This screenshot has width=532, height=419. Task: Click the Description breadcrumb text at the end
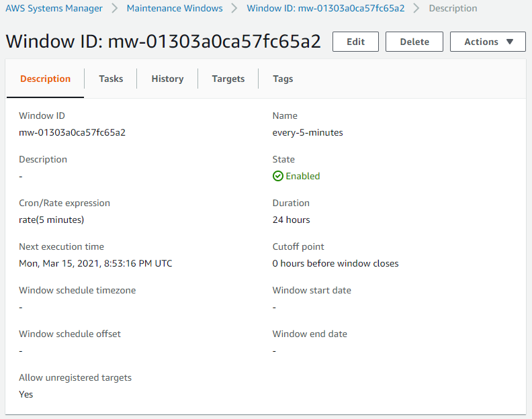[x=453, y=8]
